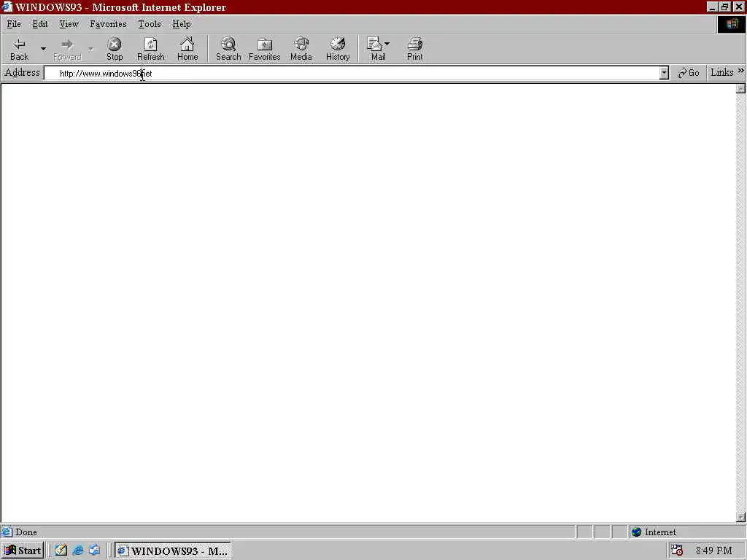This screenshot has height=560, width=747.
Task: Click the taskbar clock showing 8:49 PM
Action: [713, 551]
